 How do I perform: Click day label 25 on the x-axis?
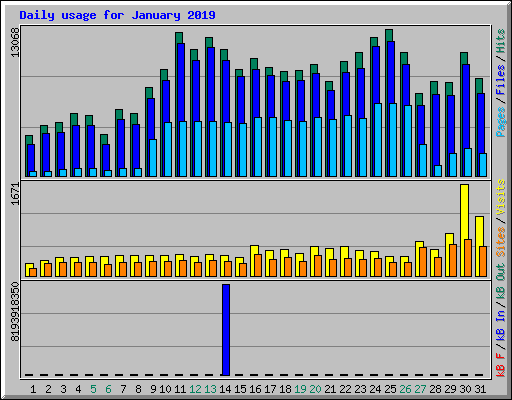pos(390,389)
